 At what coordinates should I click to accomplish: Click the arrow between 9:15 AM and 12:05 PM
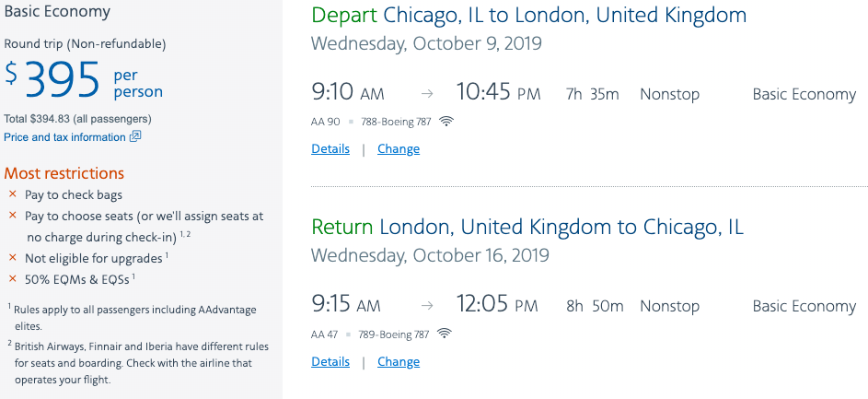coord(426,306)
